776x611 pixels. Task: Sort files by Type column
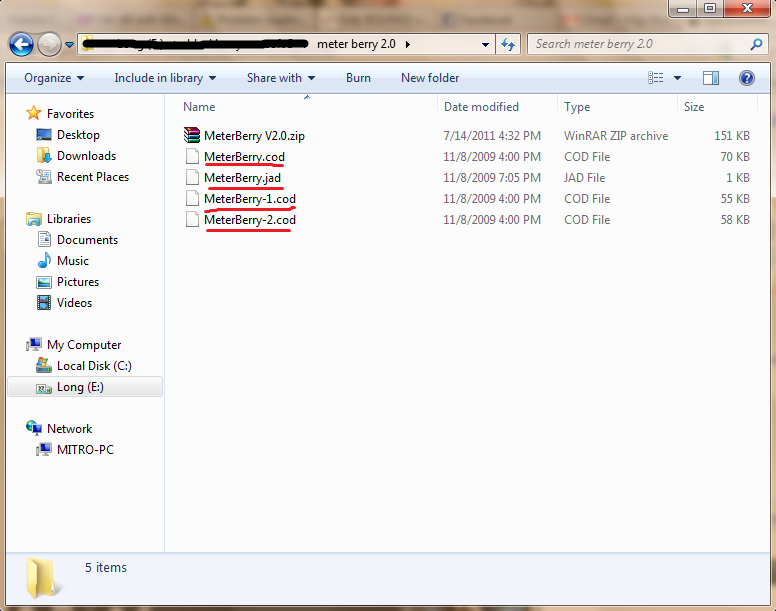(577, 107)
